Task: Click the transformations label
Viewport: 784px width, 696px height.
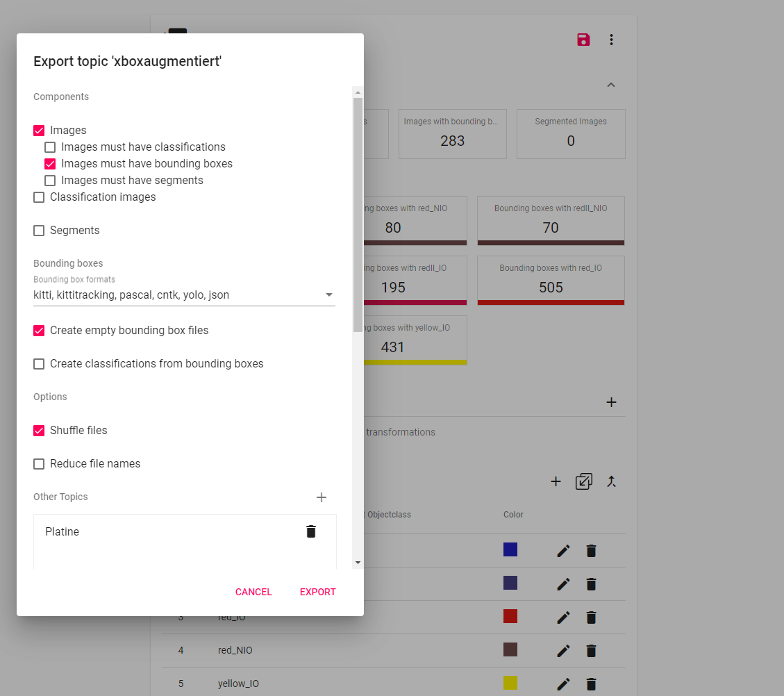Action: [x=401, y=432]
